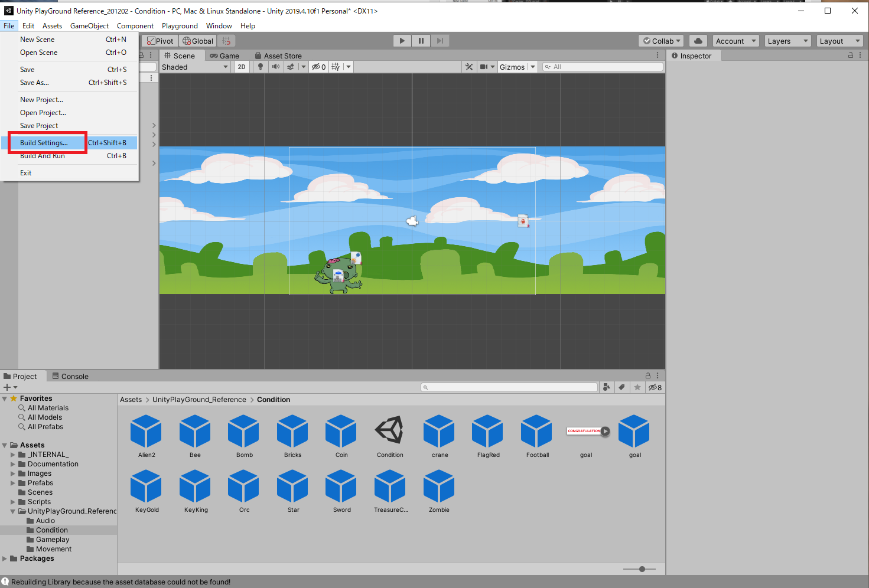Viewport: 869px width, 588px height.
Task: Select All Materials favorite
Action: [x=48, y=408]
